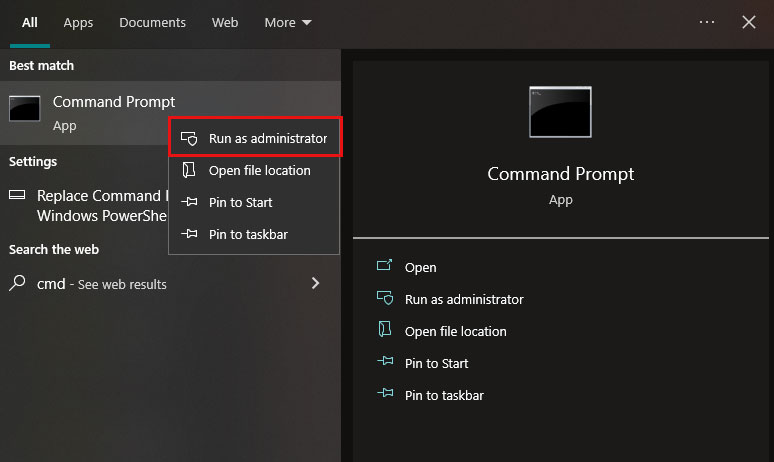The height and width of the screenshot is (462, 774).
Task: Click Run as administrator in right pane
Action: (x=464, y=300)
